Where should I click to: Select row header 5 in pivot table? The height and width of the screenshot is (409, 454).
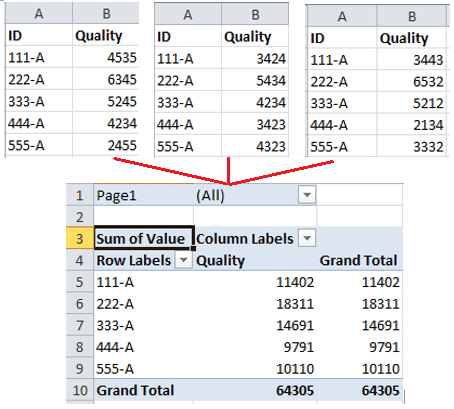(80, 282)
